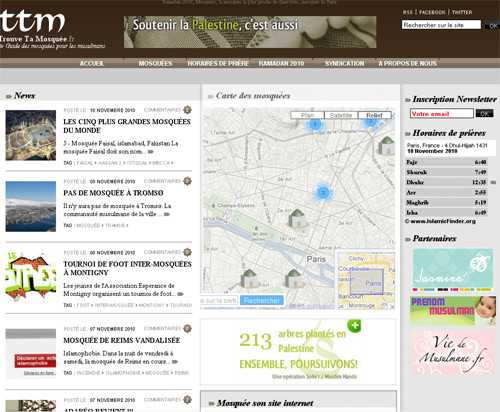Click arrow icon beside the Dhuhr prayer time
The width and height of the screenshot is (500, 412).
494,182
